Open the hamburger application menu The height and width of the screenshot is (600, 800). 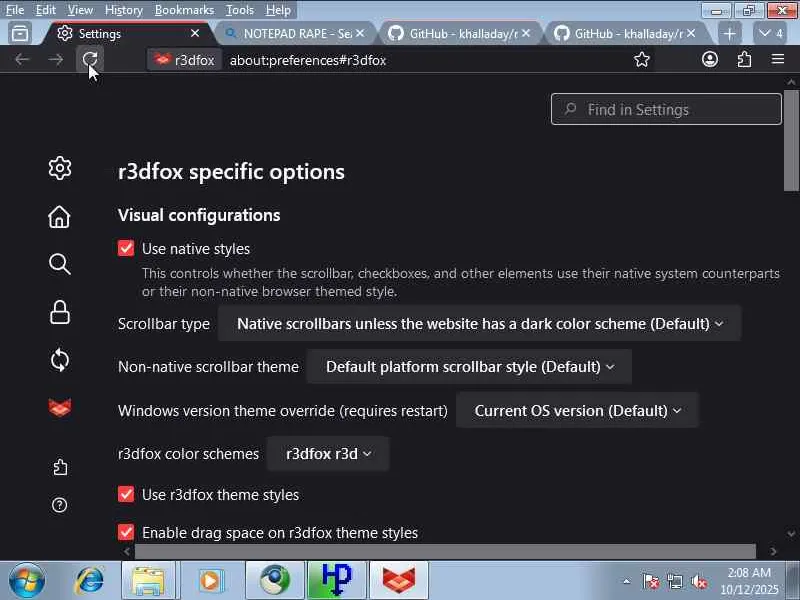pyautogui.click(x=778, y=60)
